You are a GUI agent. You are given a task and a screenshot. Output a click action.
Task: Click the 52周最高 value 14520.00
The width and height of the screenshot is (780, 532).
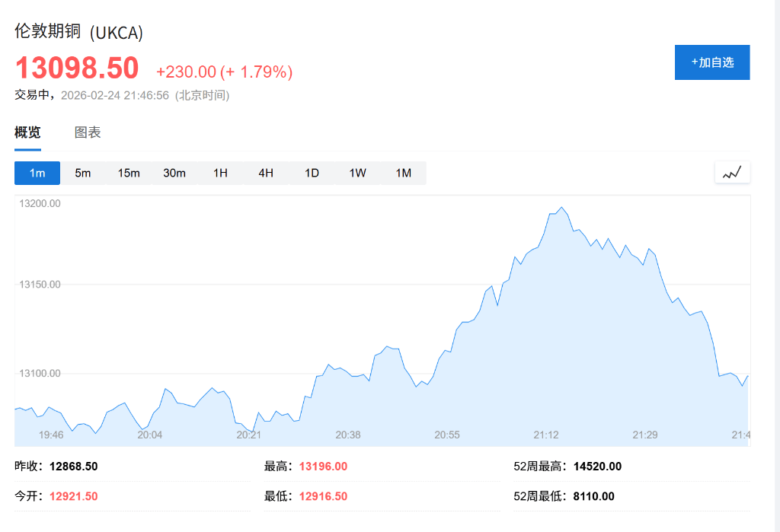pos(596,467)
